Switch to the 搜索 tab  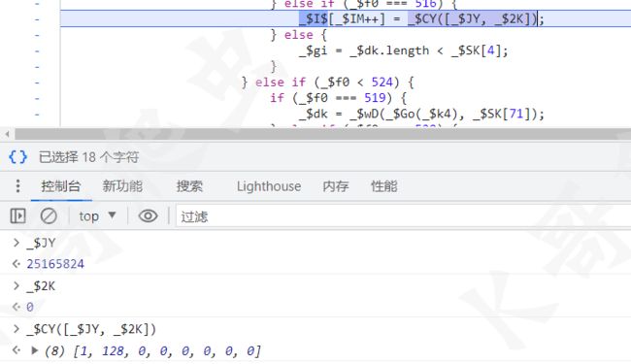point(189,186)
